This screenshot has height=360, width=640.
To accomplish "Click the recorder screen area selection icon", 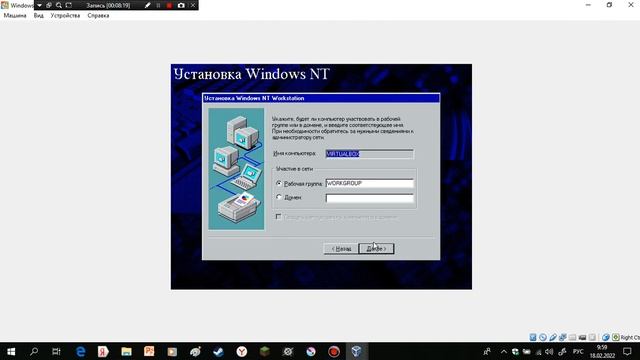I will pos(69,5).
